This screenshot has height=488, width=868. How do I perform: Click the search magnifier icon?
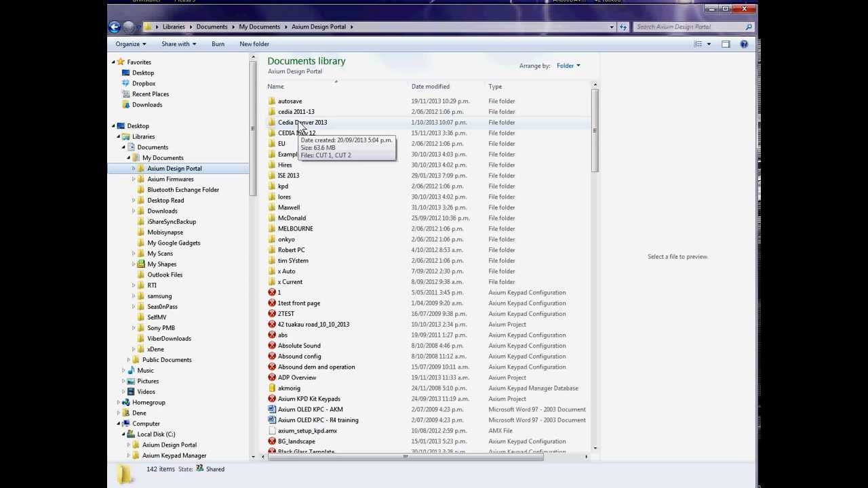click(749, 26)
